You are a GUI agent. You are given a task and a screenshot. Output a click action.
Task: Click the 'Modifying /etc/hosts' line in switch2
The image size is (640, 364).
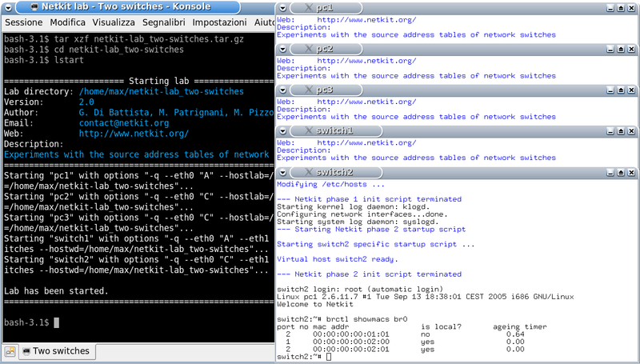(x=330, y=185)
